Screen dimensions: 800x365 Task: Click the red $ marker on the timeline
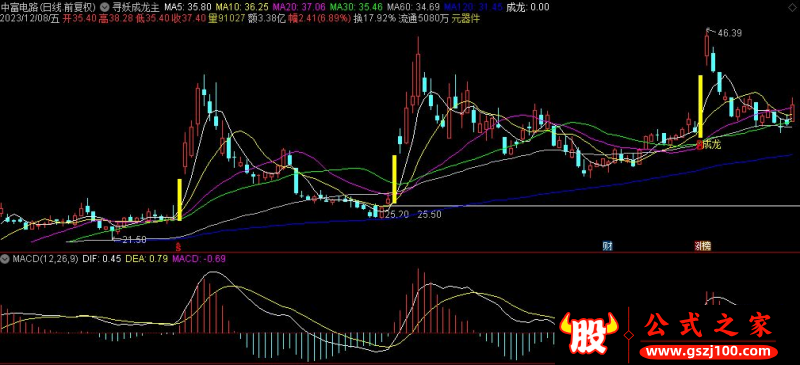(178, 246)
